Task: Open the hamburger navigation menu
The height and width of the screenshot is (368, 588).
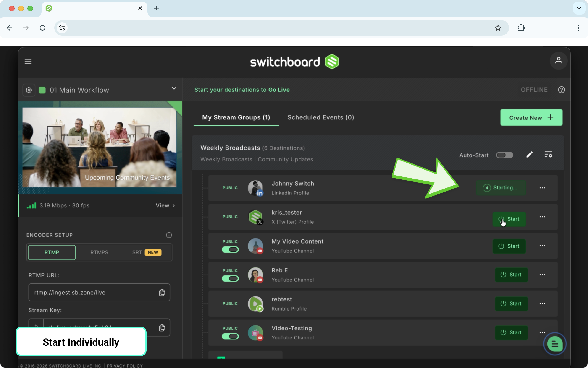Action: click(28, 62)
